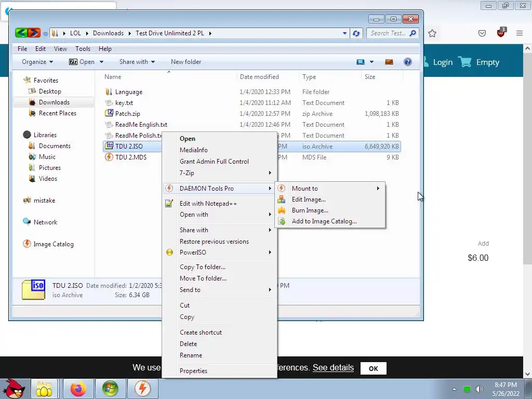Click OK on the cookie banner
Screen dimensions: 532x399
(x=373, y=368)
